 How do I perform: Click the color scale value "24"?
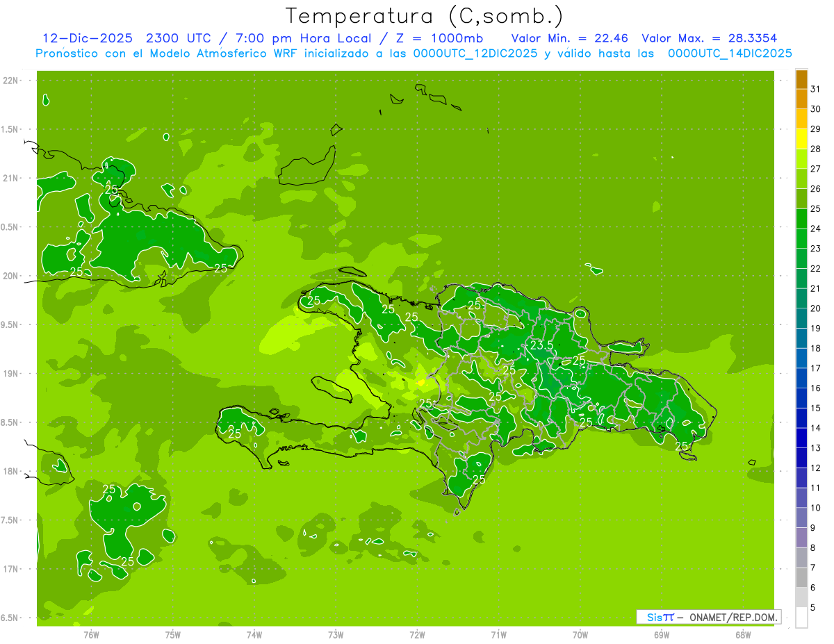click(x=816, y=229)
